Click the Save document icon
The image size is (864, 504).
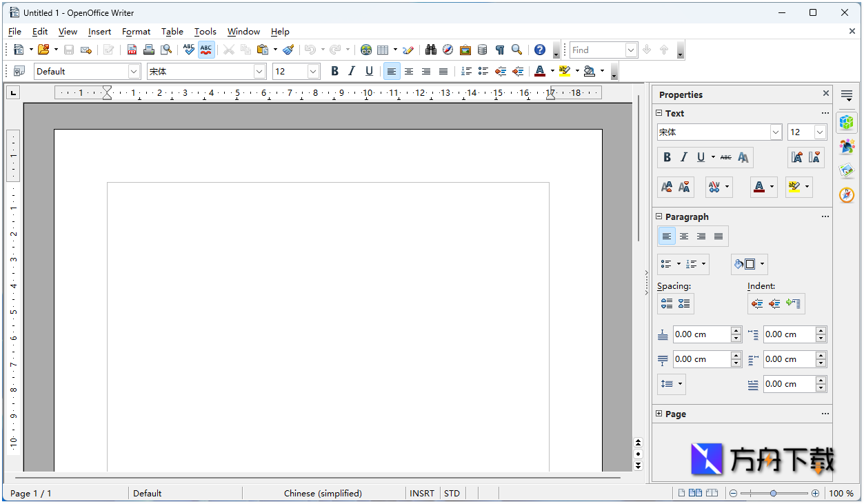coord(69,50)
